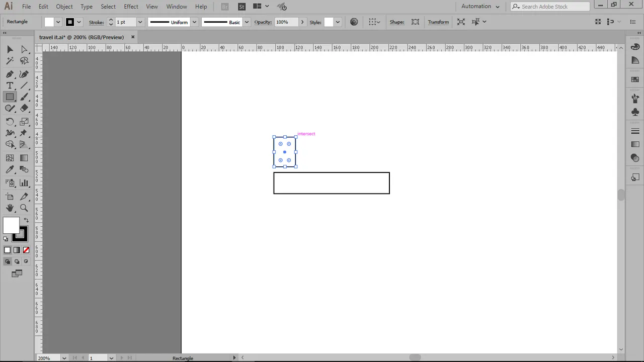The width and height of the screenshot is (644, 362).
Task: Open the Effect menu
Action: pyautogui.click(x=131, y=7)
